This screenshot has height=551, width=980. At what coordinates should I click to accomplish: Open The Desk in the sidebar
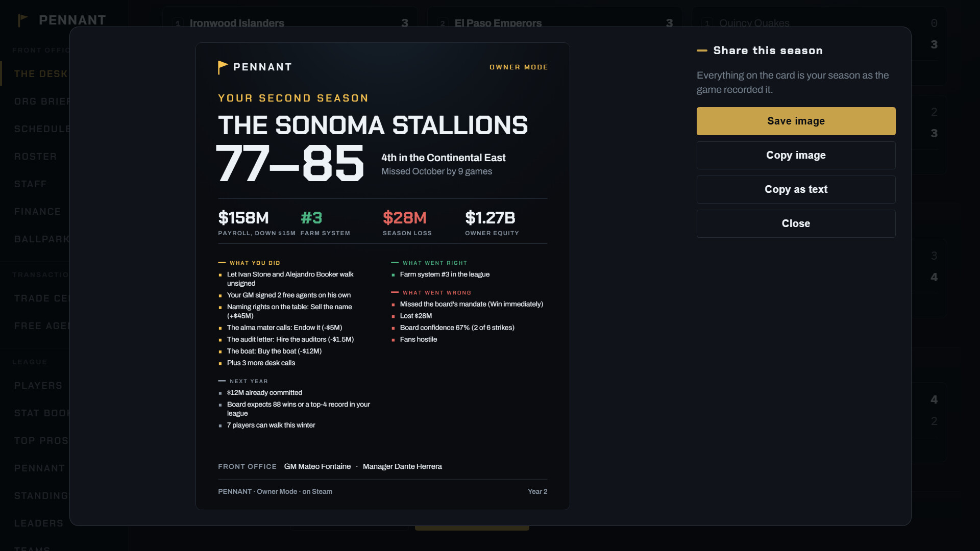click(41, 74)
